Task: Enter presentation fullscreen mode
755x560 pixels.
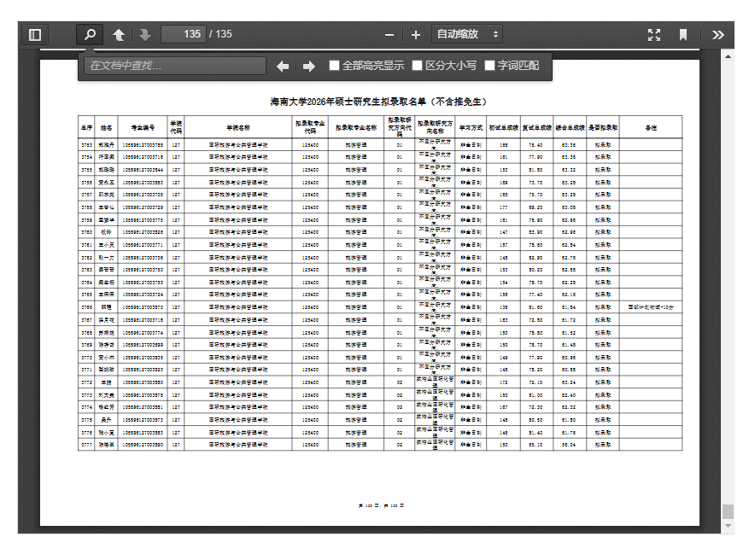Action: coord(654,34)
